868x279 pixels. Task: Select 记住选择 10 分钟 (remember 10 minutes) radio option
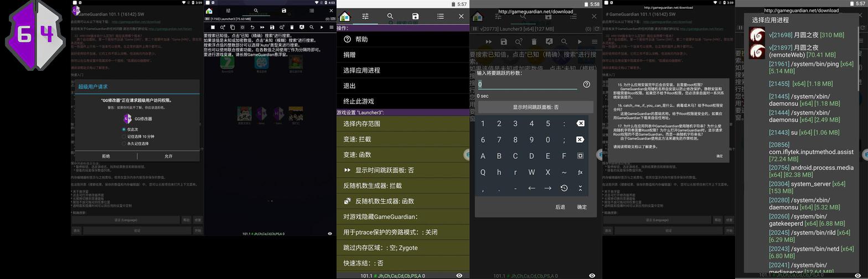click(138, 136)
